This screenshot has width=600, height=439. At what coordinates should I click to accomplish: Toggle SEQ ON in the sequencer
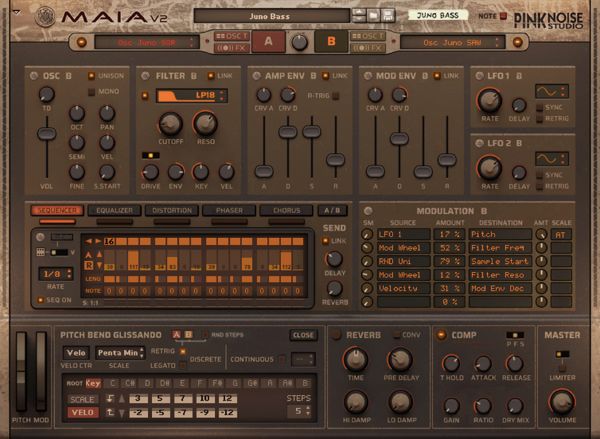pyautogui.click(x=40, y=300)
